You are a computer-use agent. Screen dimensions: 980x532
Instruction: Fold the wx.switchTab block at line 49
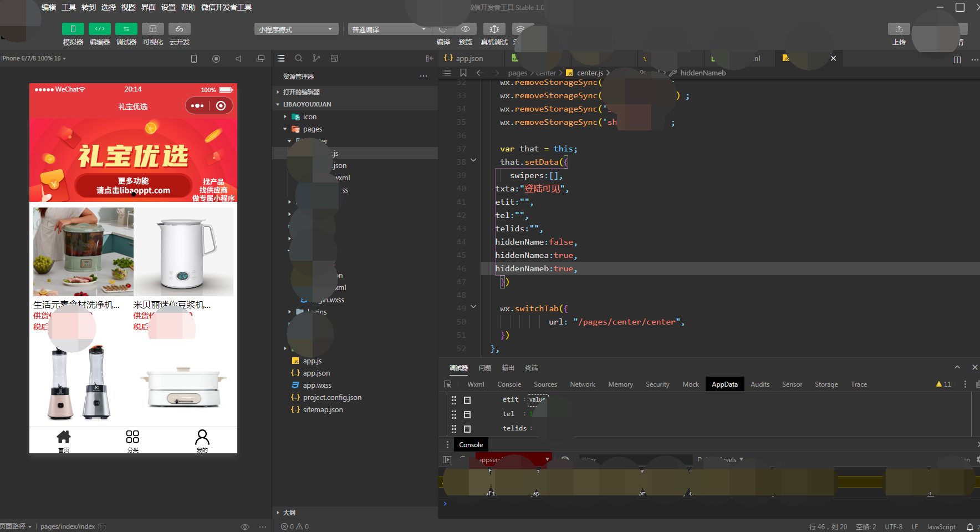(473, 307)
